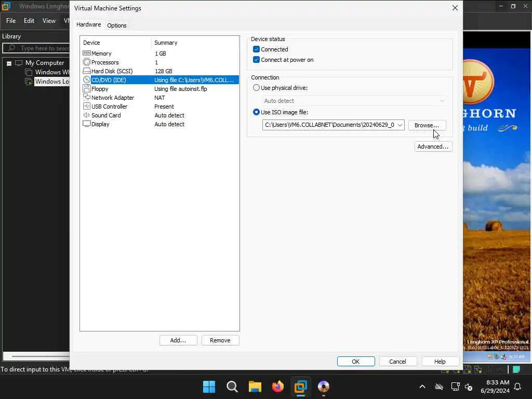Image resolution: width=532 pixels, height=399 pixels.
Task: Select the Sound Card icon
Action: tap(87, 115)
